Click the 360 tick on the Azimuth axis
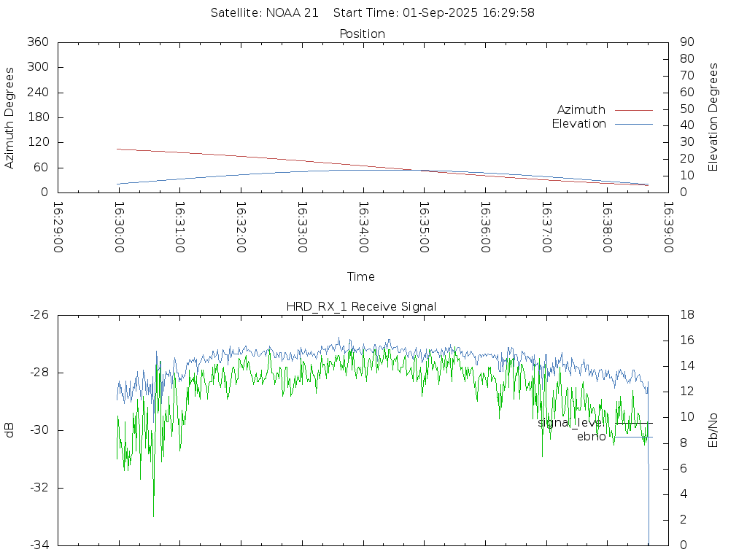The image size is (747, 560). [x=38, y=42]
